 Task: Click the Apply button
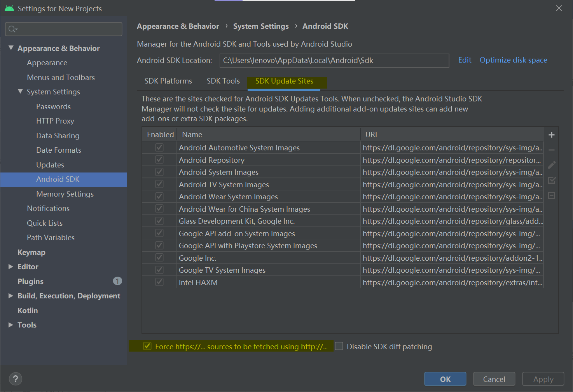click(x=543, y=379)
